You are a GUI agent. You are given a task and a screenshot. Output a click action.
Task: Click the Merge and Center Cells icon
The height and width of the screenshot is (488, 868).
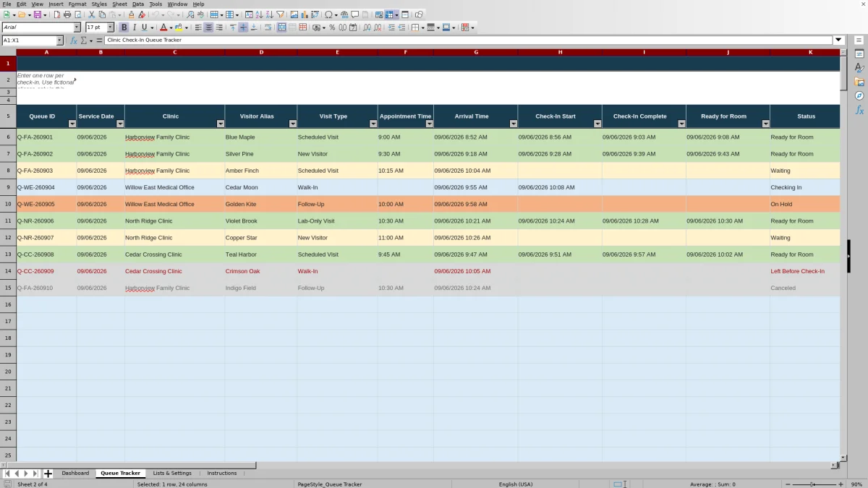pyautogui.click(x=282, y=27)
